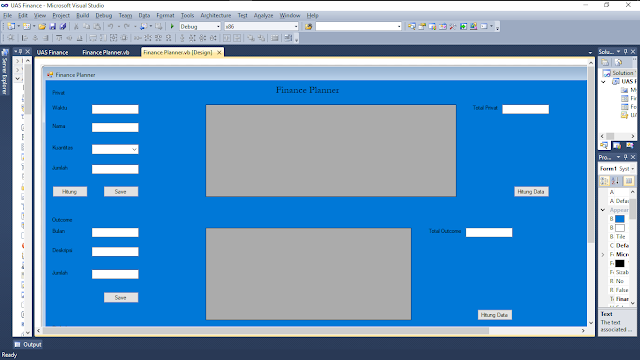The height and width of the screenshot is (360, 640).
Task: Open the Output panel tab
Action: pyautogui.click(x=28, y=344)
